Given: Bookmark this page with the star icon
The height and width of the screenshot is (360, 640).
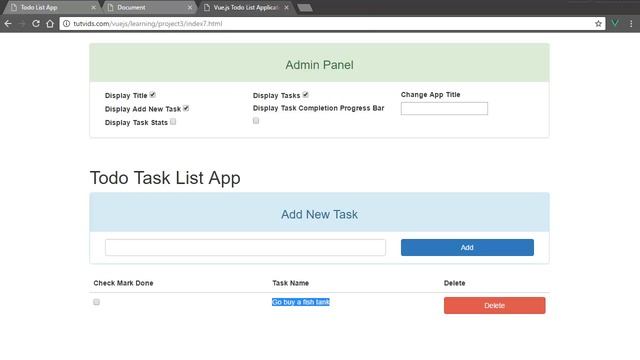Looking at the screenshot, I should tap(598, 24).
